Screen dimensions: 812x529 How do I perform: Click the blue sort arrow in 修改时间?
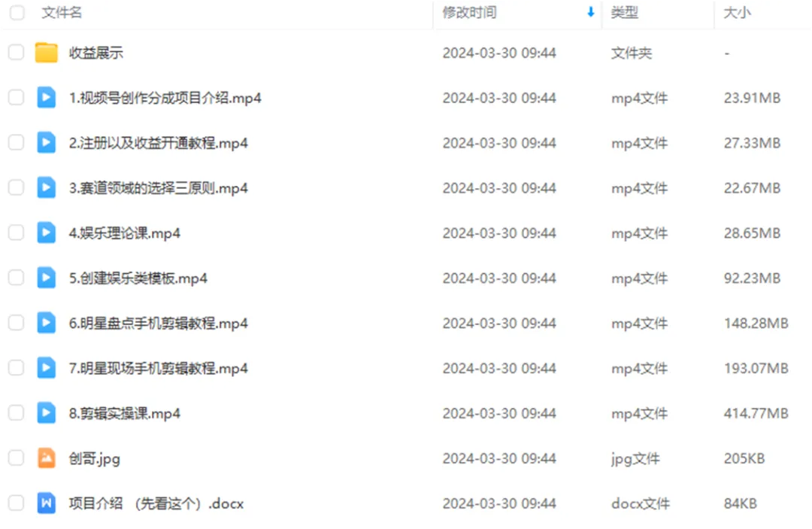pyautogui.click(x=590, y=13)
